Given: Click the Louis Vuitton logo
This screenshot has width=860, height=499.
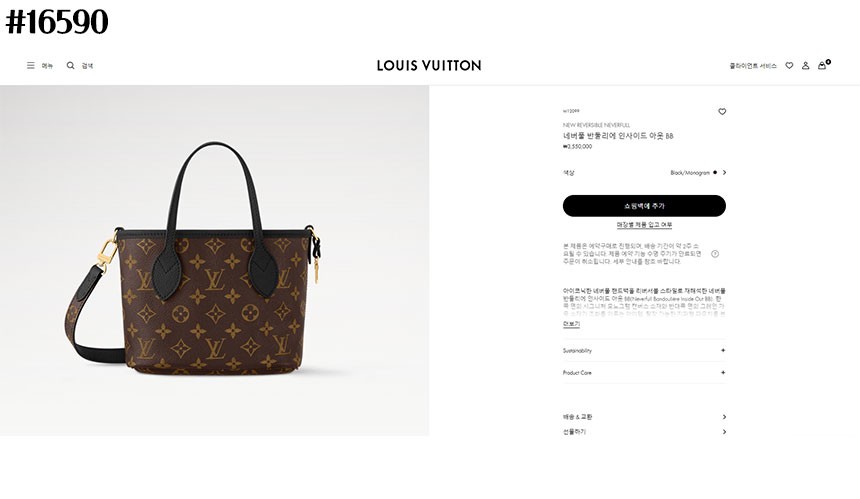Looking at the screenshot, I should 429,65.
